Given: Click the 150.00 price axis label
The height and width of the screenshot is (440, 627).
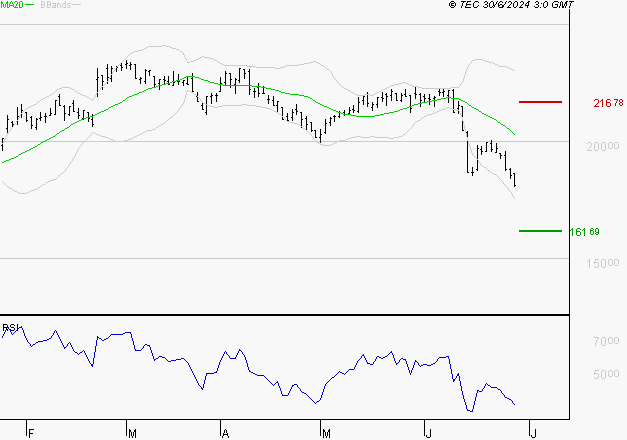Looking at the screenshot, I should pyautogui.click(x=603, y=263).
